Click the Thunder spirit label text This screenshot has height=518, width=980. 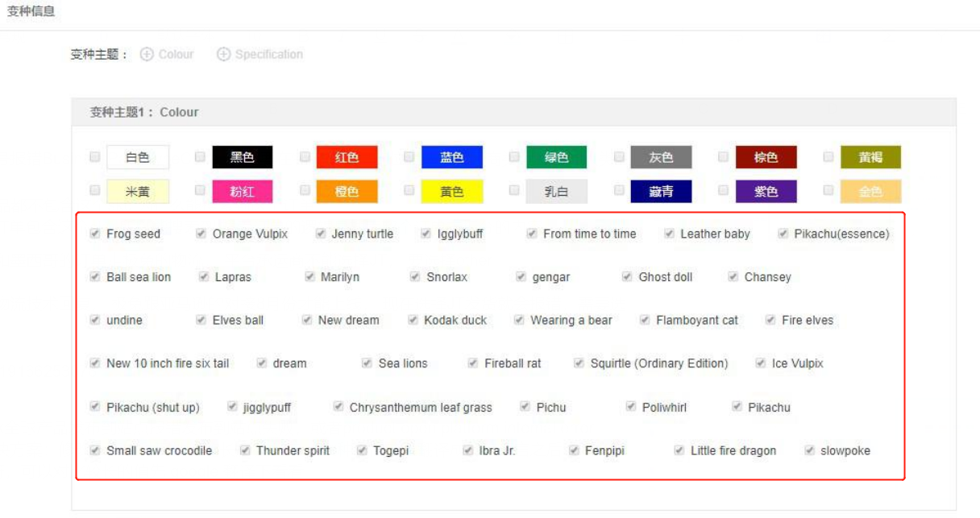pos(293,451)
